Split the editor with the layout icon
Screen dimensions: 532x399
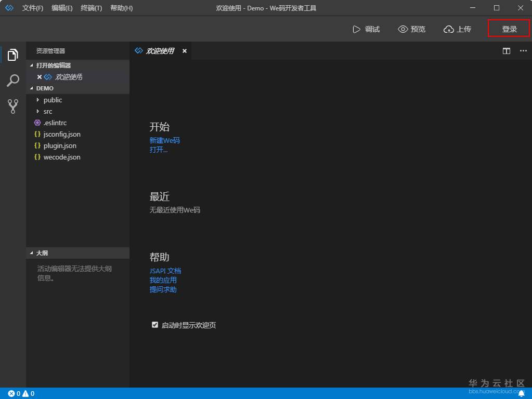[506, 51]
